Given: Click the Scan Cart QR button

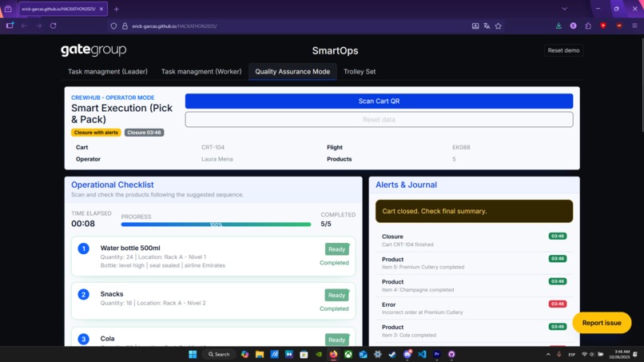Looking at the screenshot, I should (379, 101).
